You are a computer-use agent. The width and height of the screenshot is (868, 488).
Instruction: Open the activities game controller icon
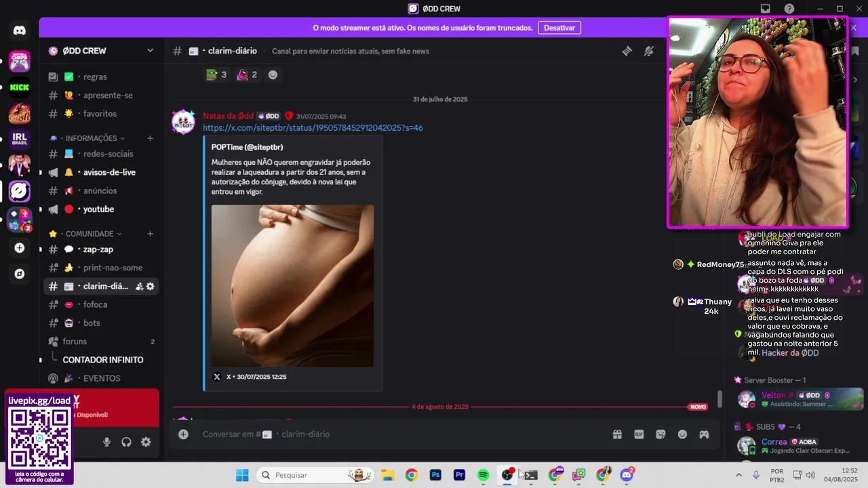click(x=704, y=434)
